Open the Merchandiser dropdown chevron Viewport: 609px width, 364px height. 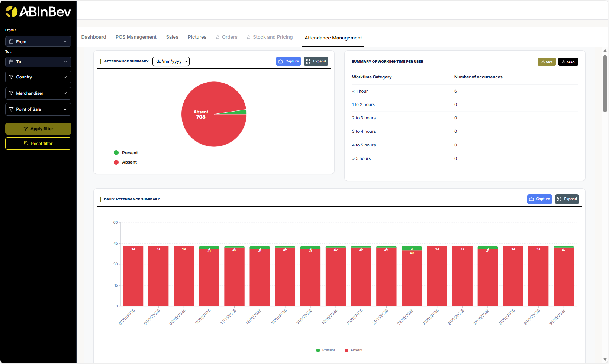(x=65, y=93)
